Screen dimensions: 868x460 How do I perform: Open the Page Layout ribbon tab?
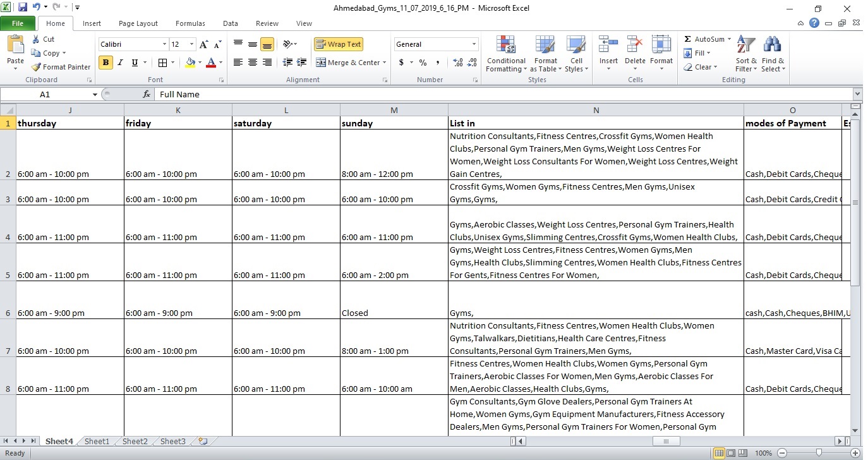(x=138, y=23)
